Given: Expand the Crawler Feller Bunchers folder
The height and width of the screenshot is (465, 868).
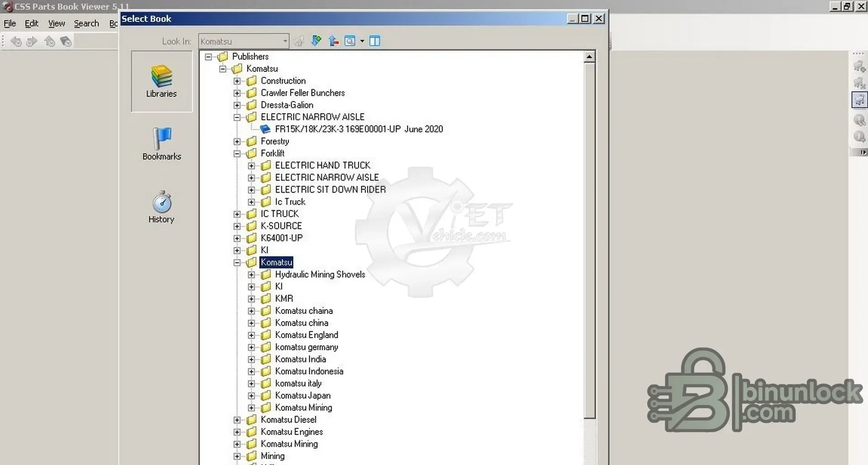Looking at the screenshot, I should coord(237,93).
